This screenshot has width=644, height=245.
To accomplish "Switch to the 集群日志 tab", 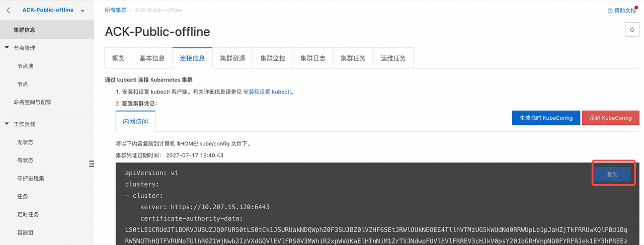I will [313, 58].
